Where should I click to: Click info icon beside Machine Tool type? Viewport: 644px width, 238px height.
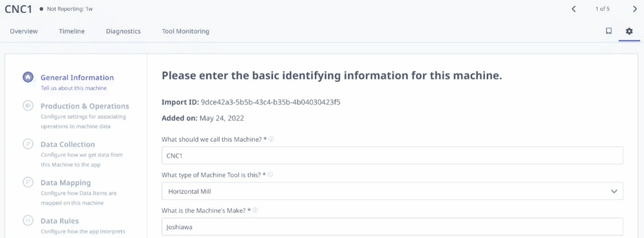[x=270, y=175]
